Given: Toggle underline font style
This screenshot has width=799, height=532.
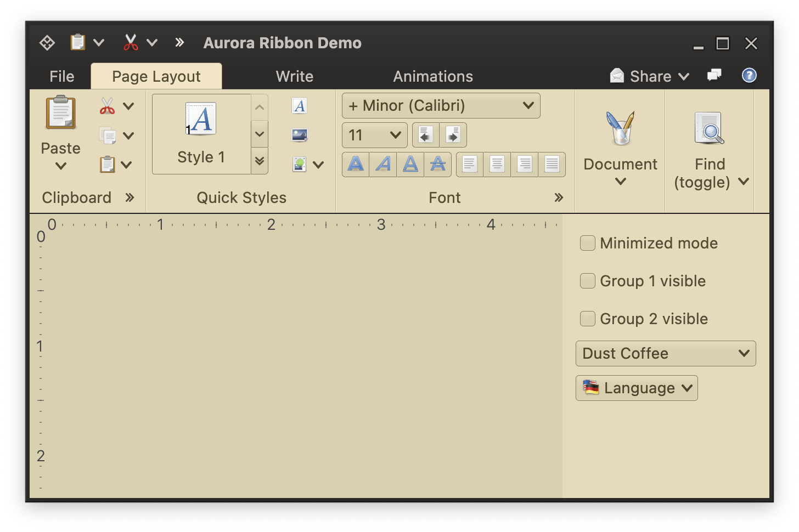Looking at the screenshot, I should tap(410, 164).
